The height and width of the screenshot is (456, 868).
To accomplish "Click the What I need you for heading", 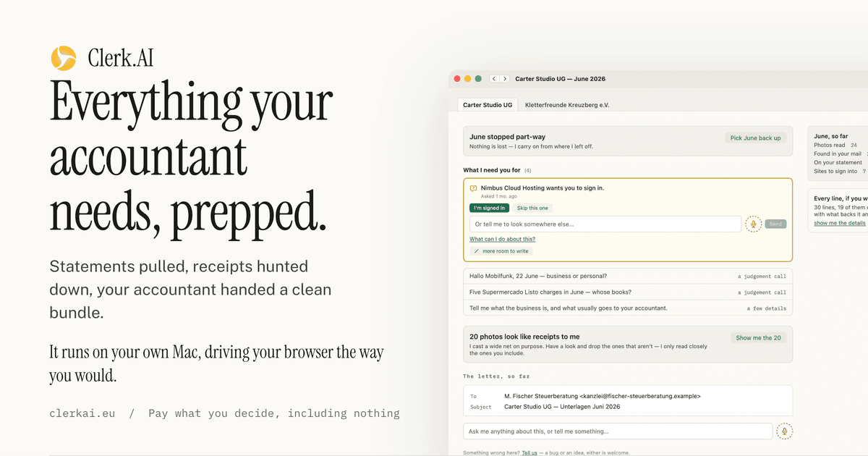I will (492, 170).
